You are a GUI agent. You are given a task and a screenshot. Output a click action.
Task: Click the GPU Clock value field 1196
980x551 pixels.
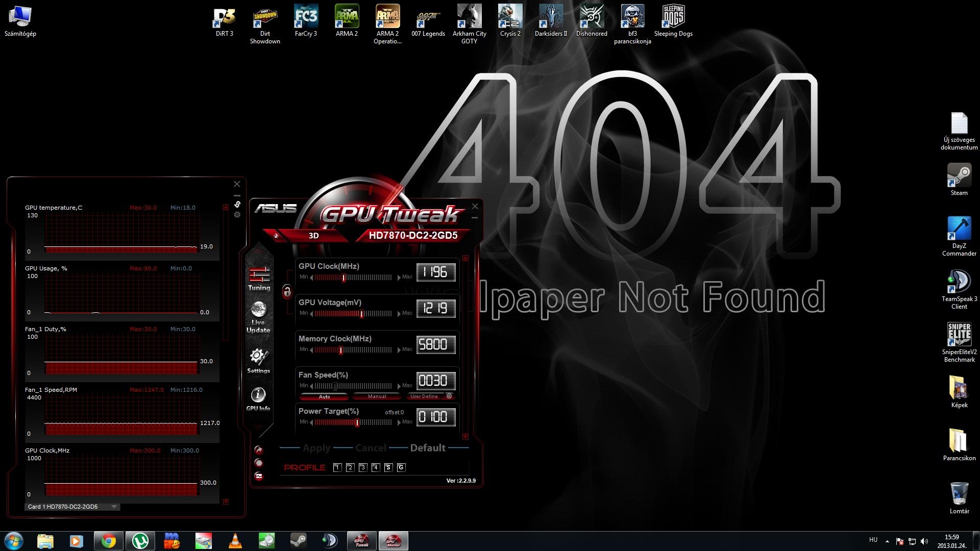tap(436, 272)
